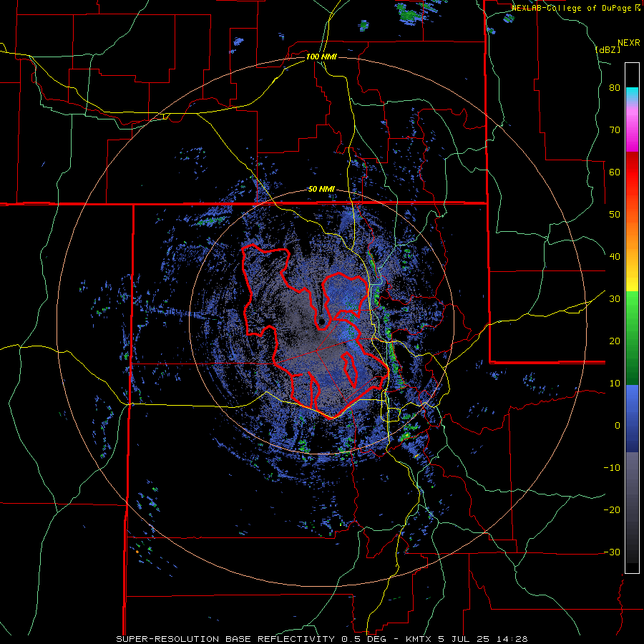The image size is (644, 644).
Task: Click the 80 value on the dBZ scale
Action: point(615,88)
